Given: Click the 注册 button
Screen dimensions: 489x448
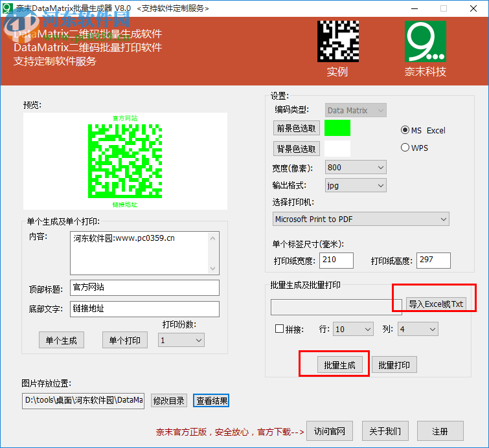Looking at the screenshot, I should click(440, 431).
